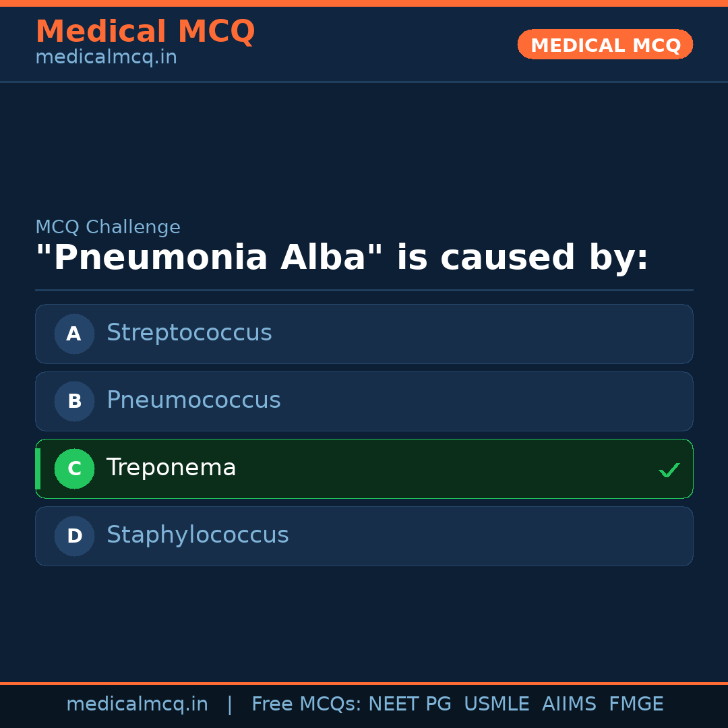Pick the Staphylococcus answer option
Image resolution: width=728 pixels, height=728 pixels.
pyautogui.click(x=364, y=536)
